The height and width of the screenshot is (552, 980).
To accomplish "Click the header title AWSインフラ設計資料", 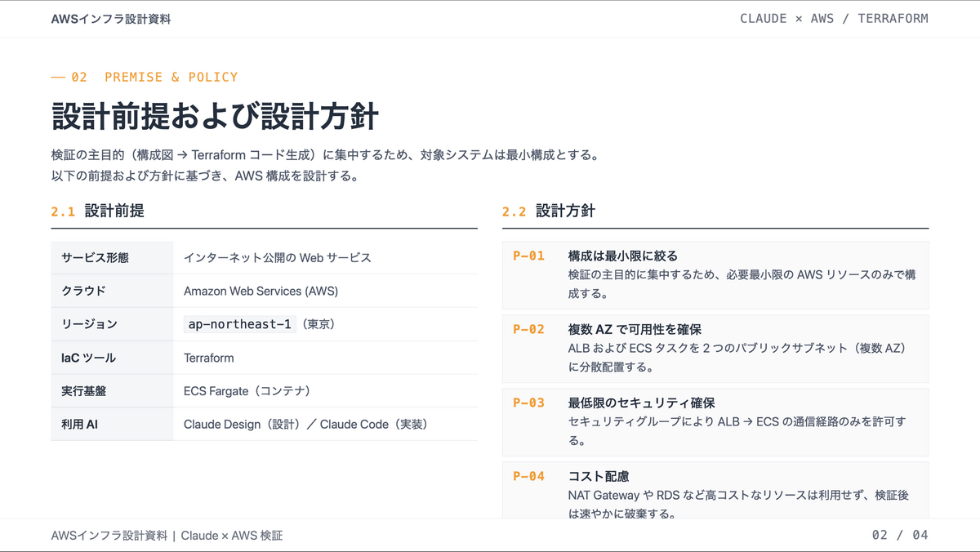I will [x=111, y=19].
